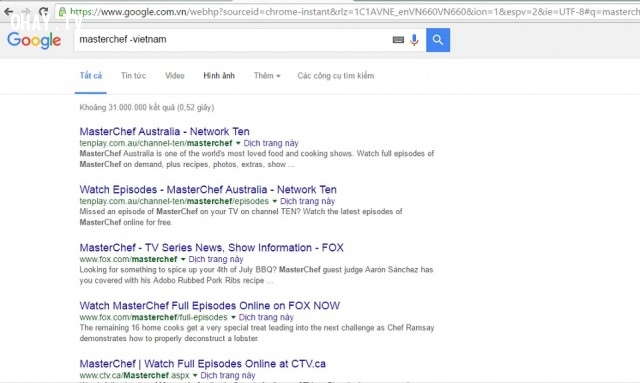Reload the page with refresh icon

coord(43,11)
